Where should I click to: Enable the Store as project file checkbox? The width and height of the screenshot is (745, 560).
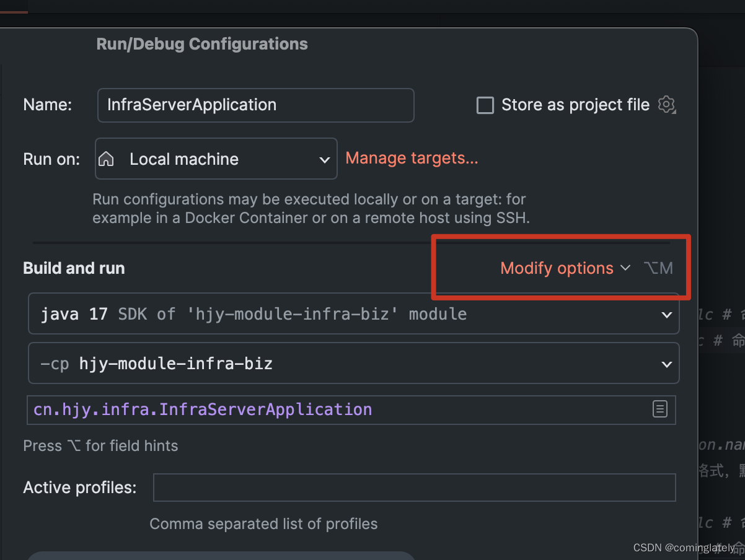pyautogui.click(x=485, y=105)
